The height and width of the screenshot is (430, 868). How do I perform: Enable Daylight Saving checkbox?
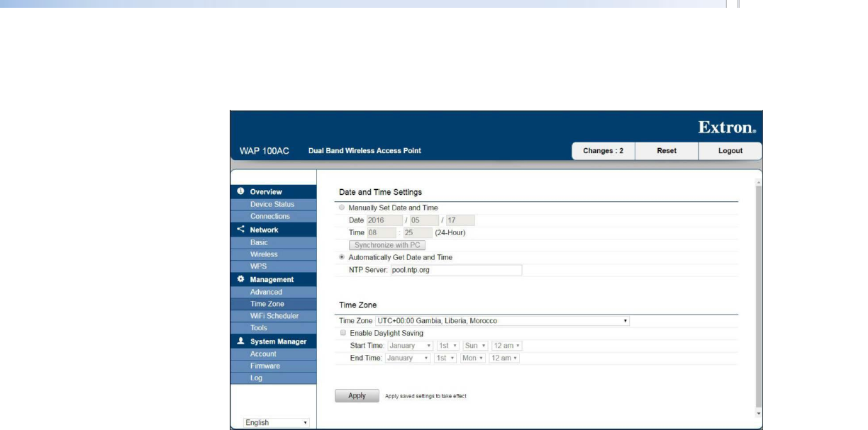tap(343, 333)
